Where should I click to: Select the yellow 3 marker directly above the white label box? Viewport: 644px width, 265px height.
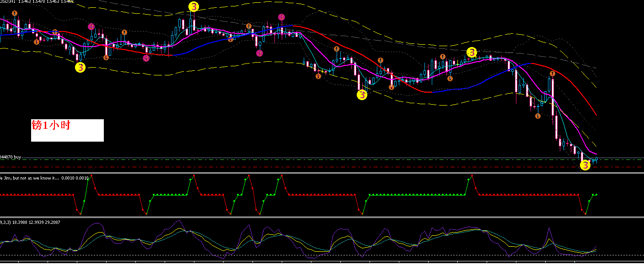point(80,68)
